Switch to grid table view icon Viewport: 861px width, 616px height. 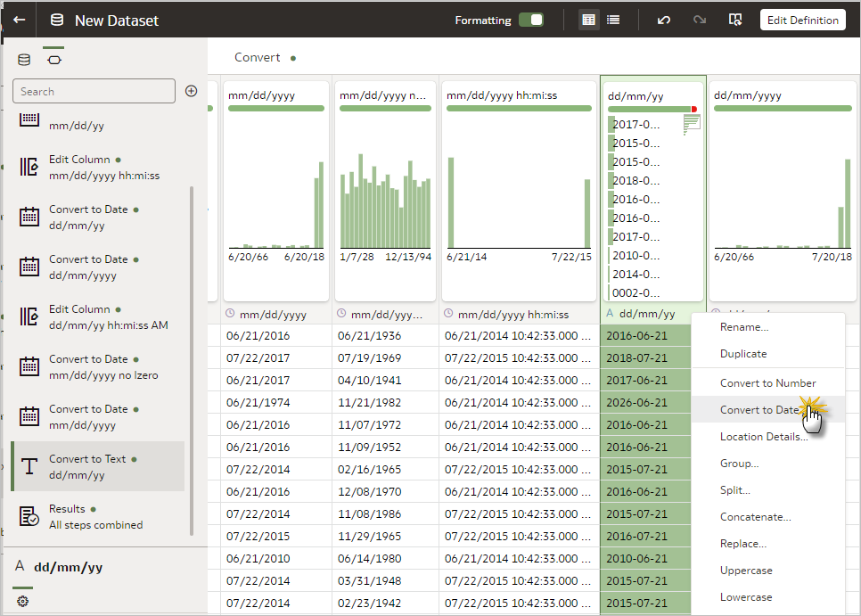tap(588, 20)
